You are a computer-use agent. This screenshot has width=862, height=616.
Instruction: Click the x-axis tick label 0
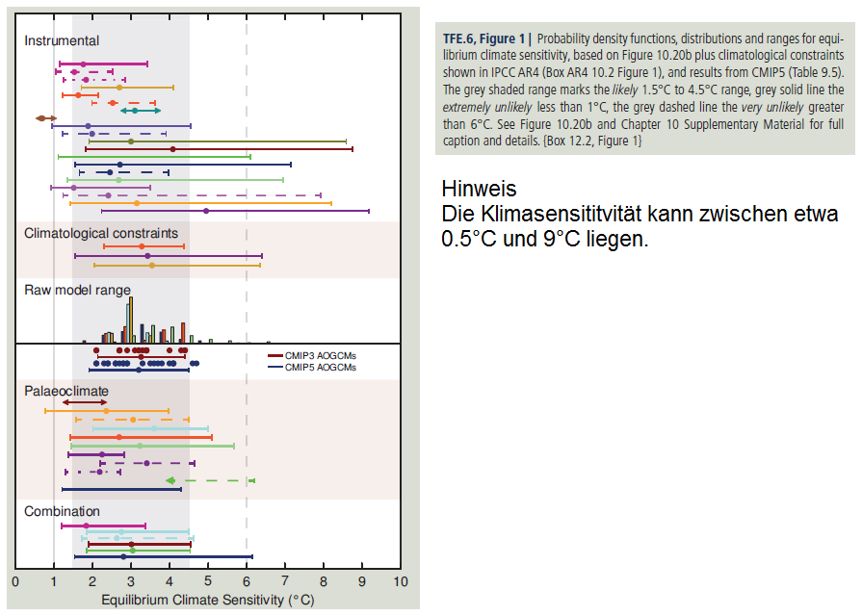pos(15,581)
